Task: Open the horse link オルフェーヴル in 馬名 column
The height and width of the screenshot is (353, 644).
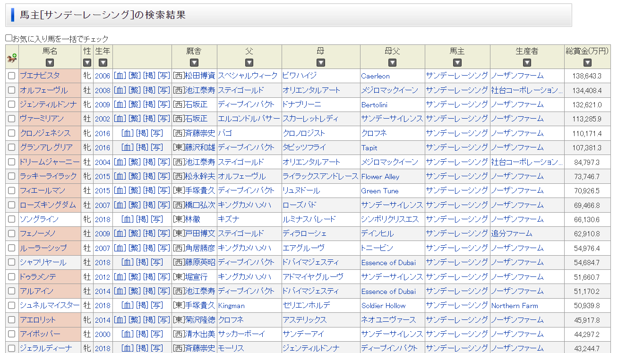Action: point(43,90)
